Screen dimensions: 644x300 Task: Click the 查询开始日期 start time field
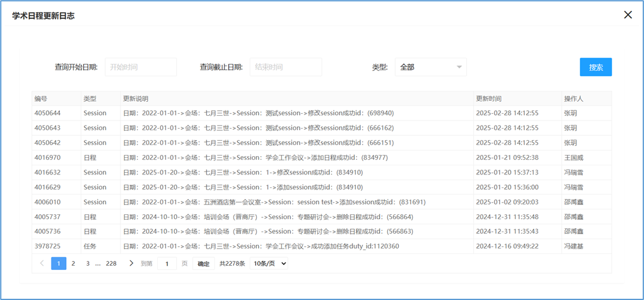141,67
